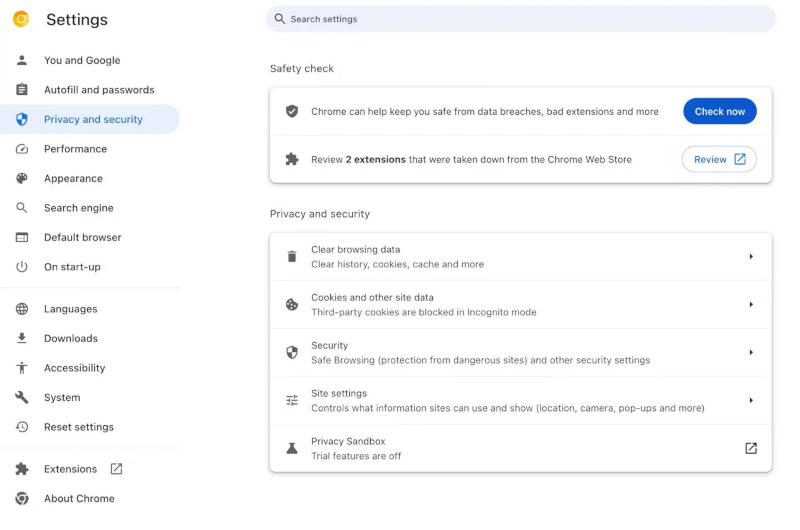
Task: Click the Autofill and passwords clipboard icon
Action: tap(22, 90)
